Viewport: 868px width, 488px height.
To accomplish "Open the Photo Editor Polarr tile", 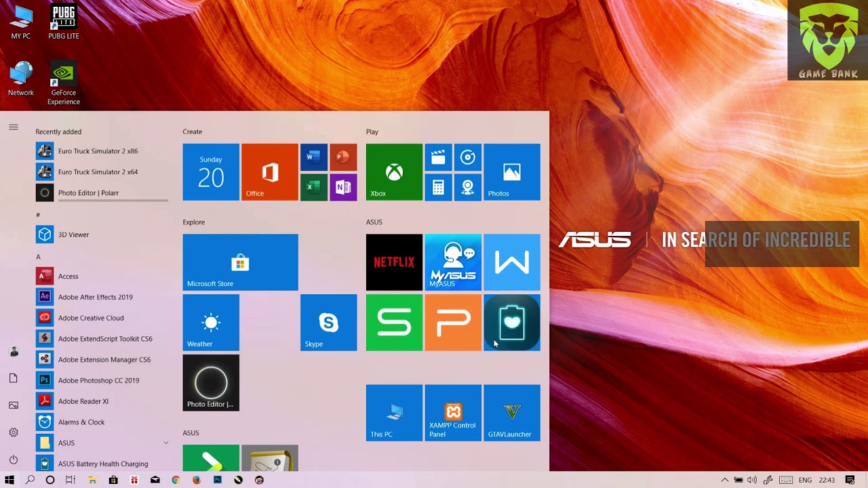I will point(211,383).
